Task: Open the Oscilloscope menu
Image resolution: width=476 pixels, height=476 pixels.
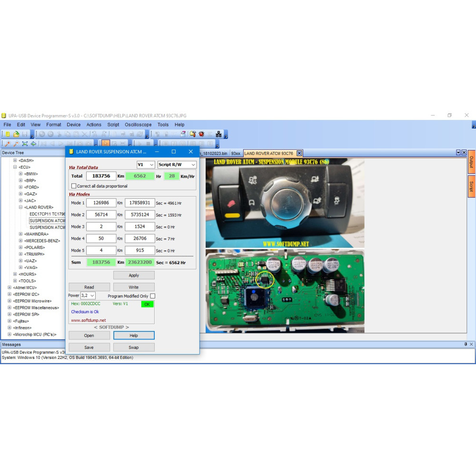Action: tap(138, 125)
